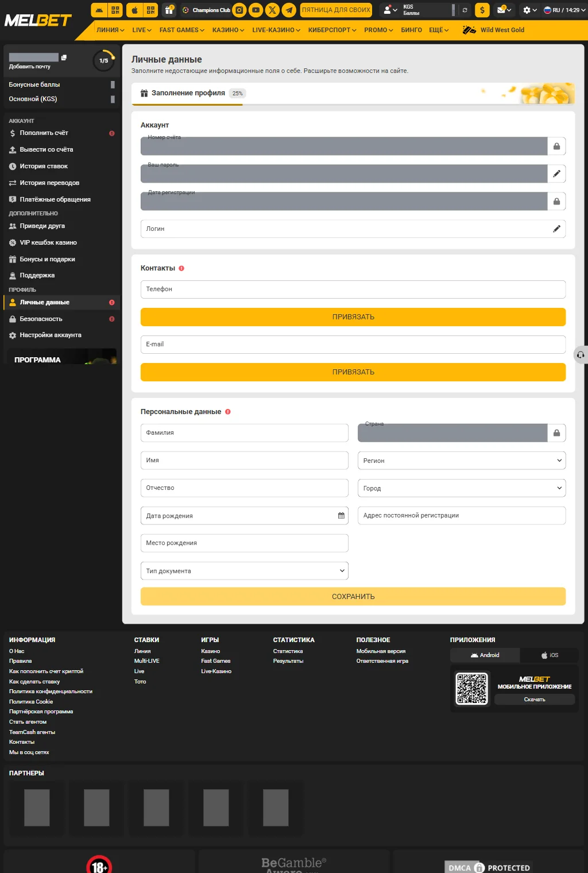This screenshot has width=588, height=873.
Task: Open the ЕЩЁ menu
Action: [x=439, y=30]
